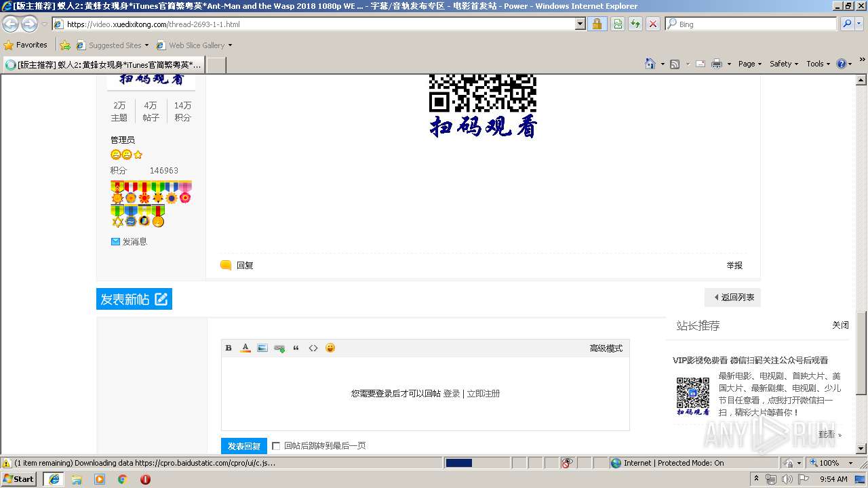Open the Tools menu
Image resolution: width=868 pixels, height=488 pixels.
[818, 64]
